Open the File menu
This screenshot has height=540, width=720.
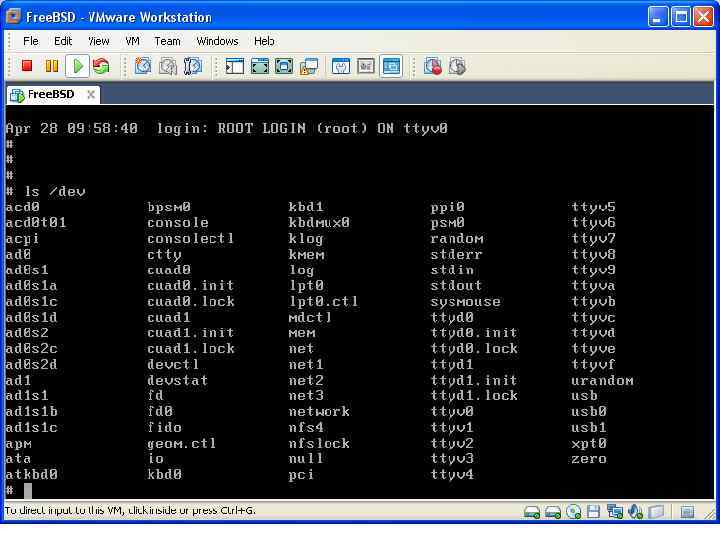31,41
